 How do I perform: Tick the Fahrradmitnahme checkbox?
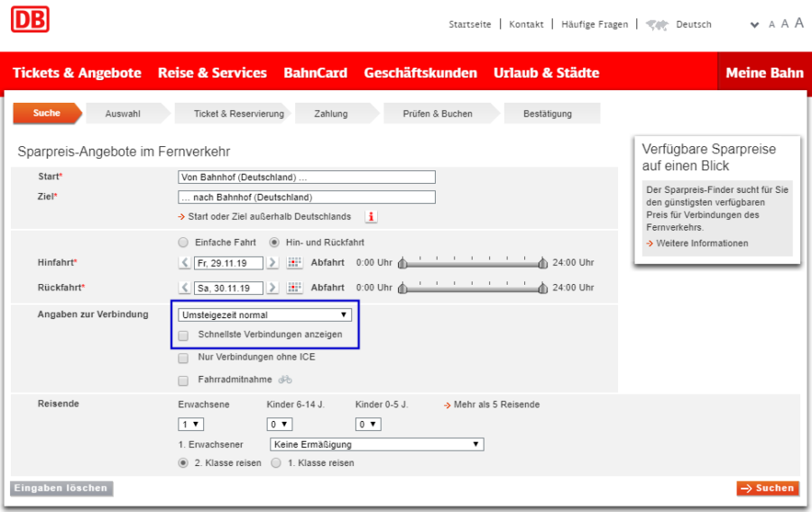[183, 380]
